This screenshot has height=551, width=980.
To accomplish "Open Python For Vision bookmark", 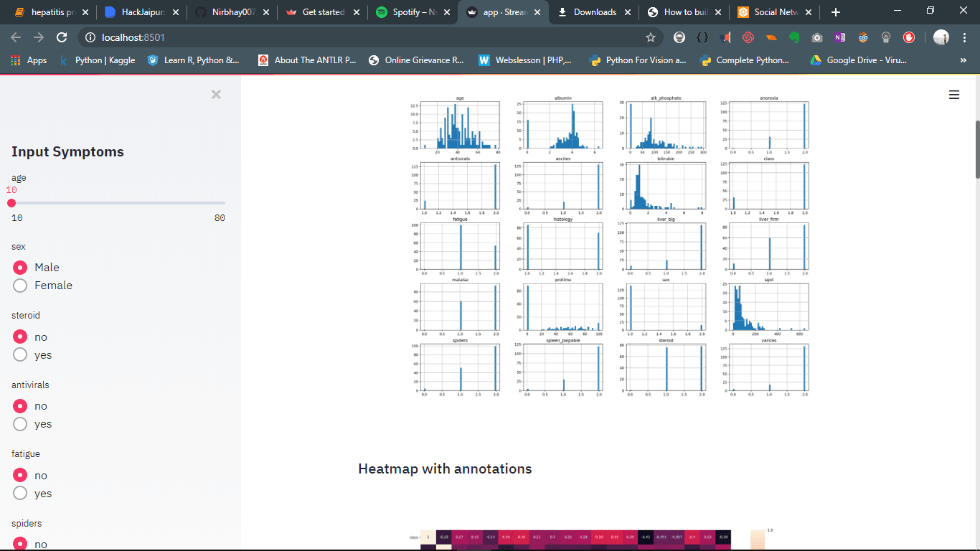I will coord(637,60).
